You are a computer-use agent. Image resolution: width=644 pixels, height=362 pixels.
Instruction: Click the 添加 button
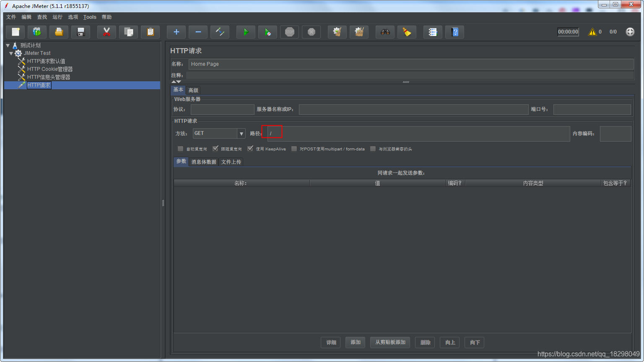(356, 342)
